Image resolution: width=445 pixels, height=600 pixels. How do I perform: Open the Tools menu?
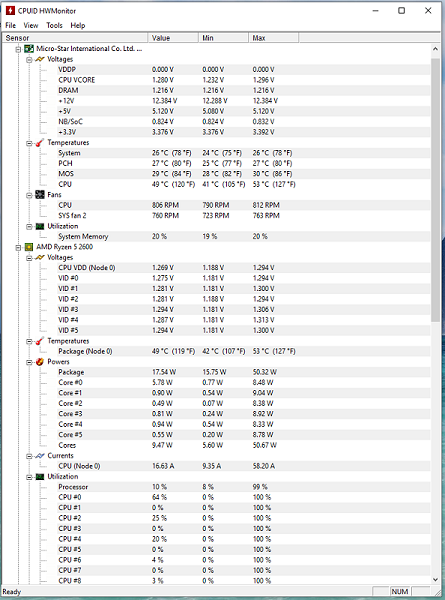54,26
